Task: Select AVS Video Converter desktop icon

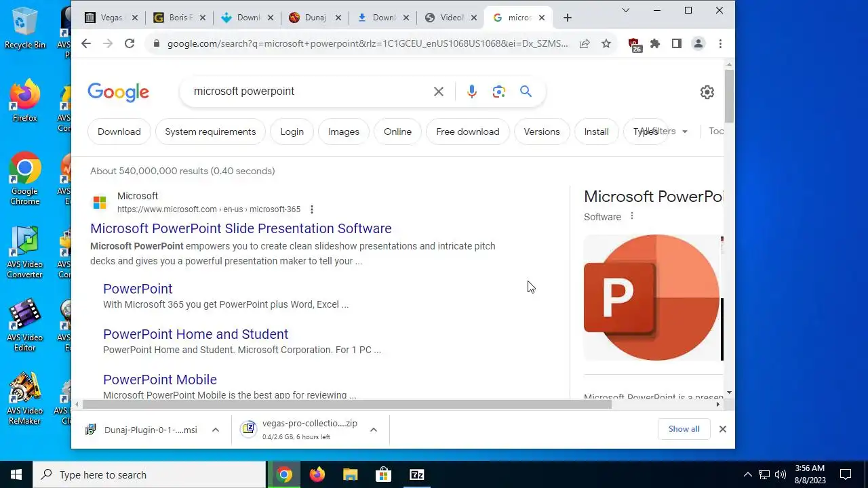Action: (x=25, y=253)
